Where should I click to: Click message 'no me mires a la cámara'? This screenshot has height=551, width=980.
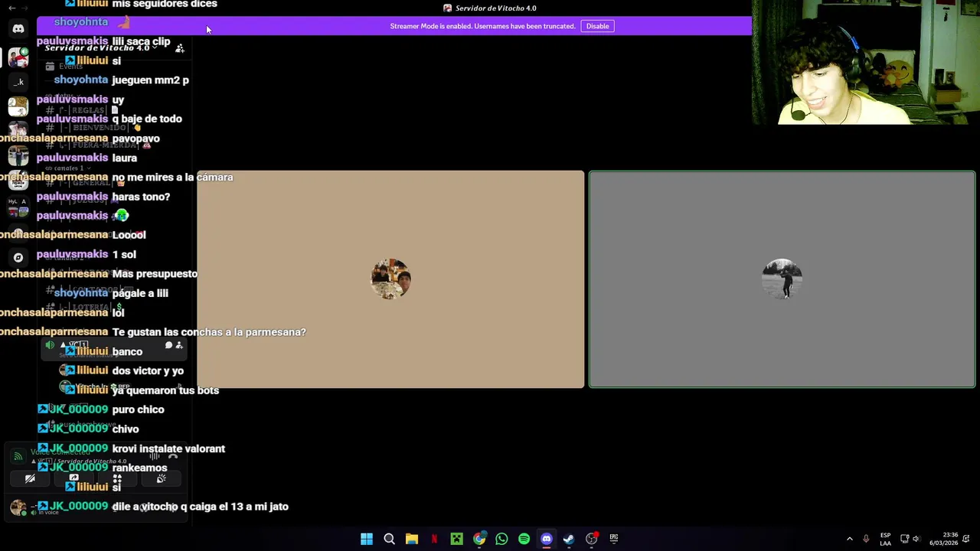coord(172,177)
